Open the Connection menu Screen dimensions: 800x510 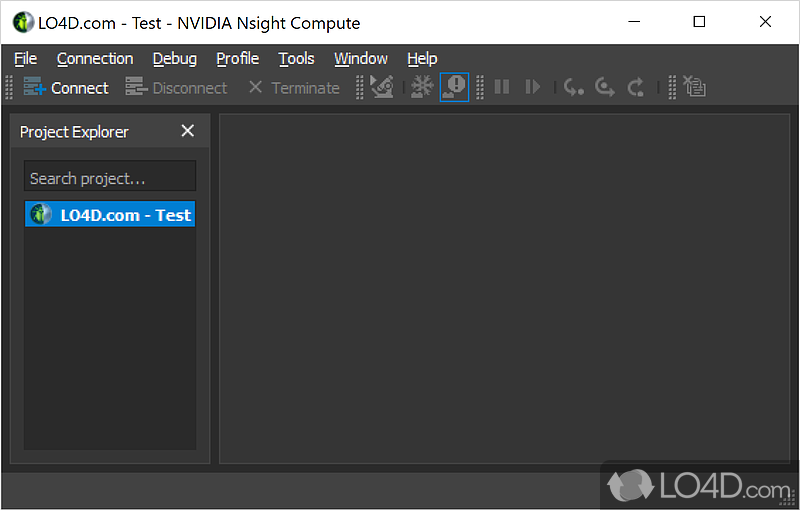[95, 59]
